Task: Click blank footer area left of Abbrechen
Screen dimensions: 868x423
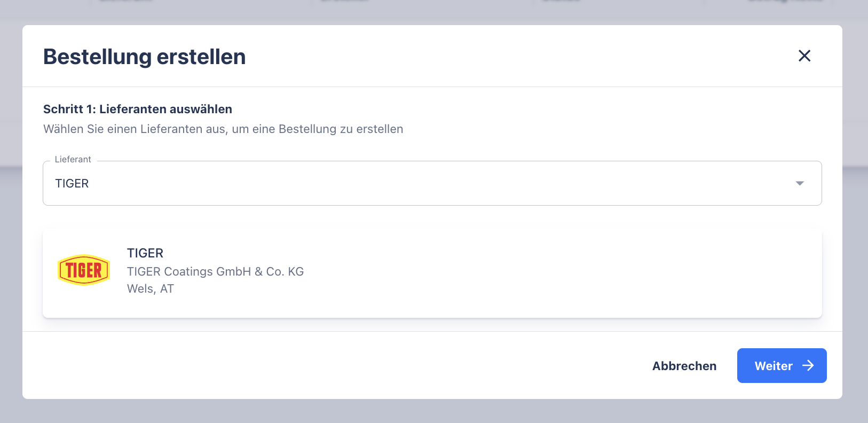Action: pos(320,366)
